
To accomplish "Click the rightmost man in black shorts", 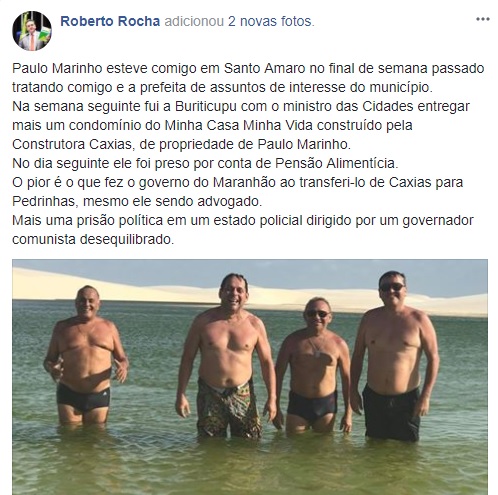I will (x=394, y=356).
